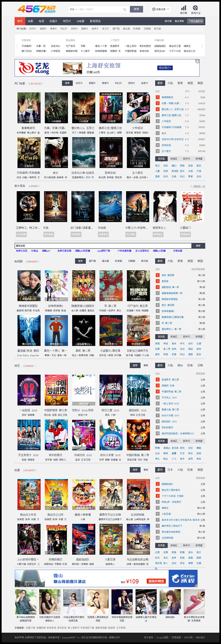Click the 免费云主机 ad link
Viewport: 221px width, 644px height.
22,251
